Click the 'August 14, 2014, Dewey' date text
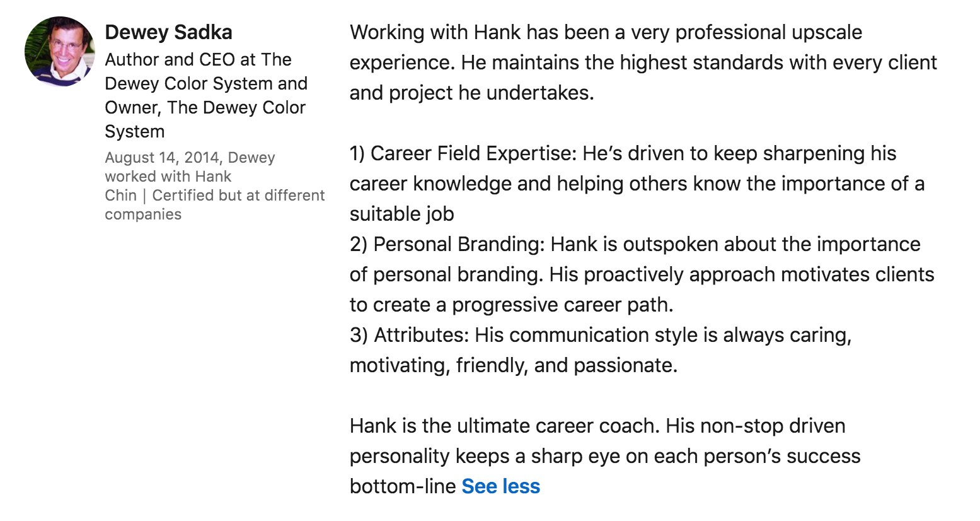 tap(190, 158)
